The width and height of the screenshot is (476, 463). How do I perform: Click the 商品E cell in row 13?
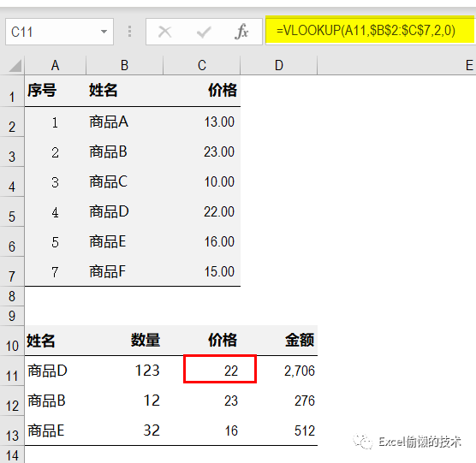click(x=56, y=430)
